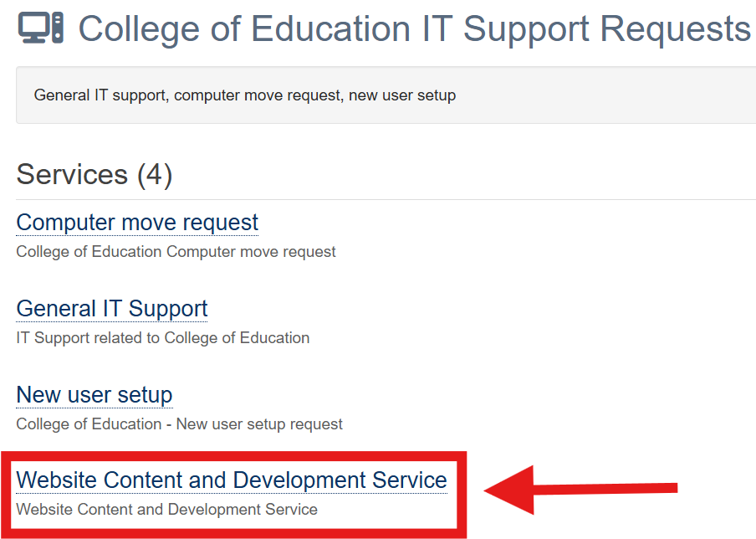Click the IT Support related to College description
Image resolution: width=756 pixels, height=539 pixels.
[x=163, y=338]
